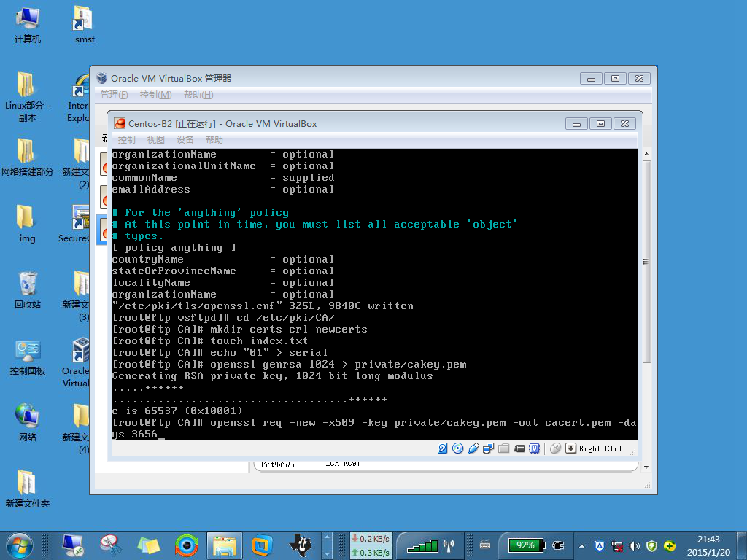Select the 新建文件夹 folder on desktop
The width and height of the screenshot is (747, 560).
[x=27, y=489]
